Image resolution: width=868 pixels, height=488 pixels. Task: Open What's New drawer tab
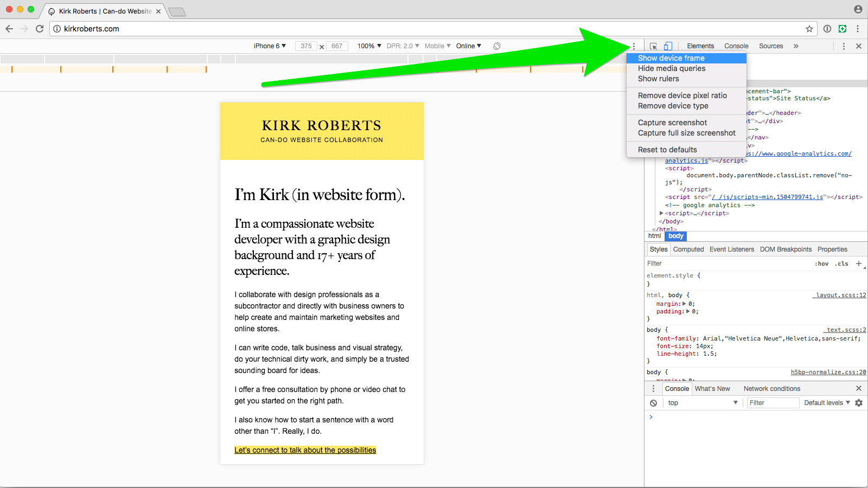(712, 389)
